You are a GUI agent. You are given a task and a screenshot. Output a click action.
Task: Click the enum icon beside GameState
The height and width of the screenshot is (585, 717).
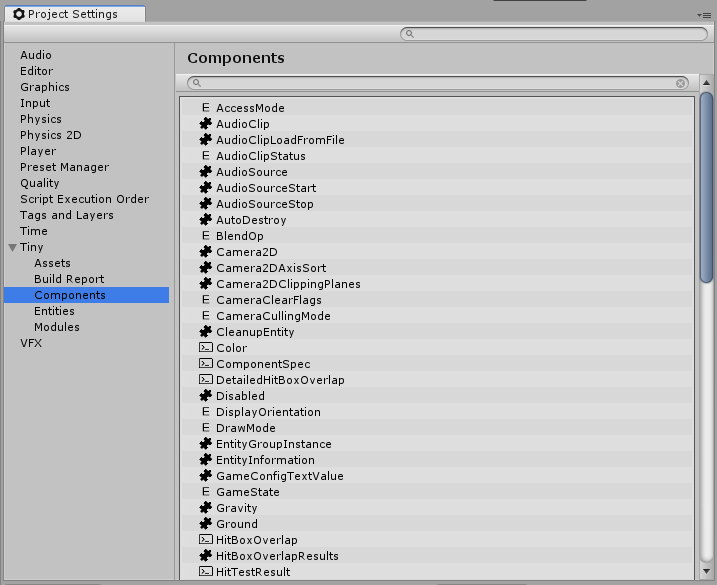click(x=206, y=492)
